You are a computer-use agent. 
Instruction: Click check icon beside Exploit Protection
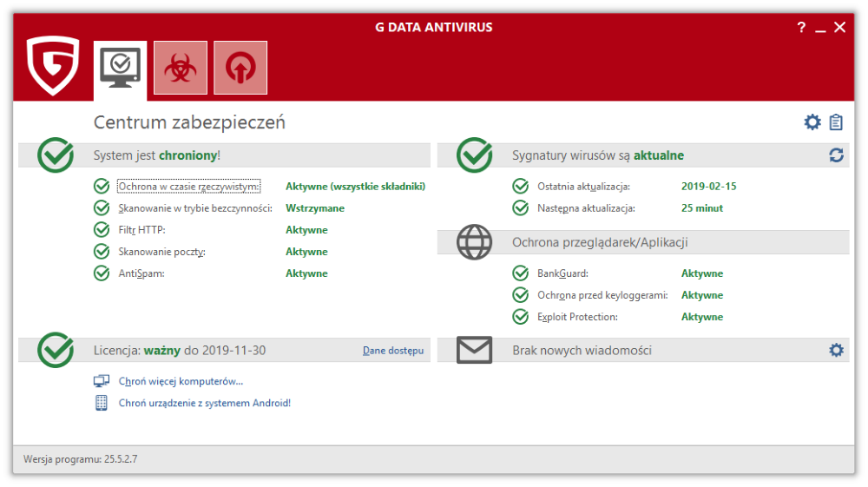[x=520, y=317]
